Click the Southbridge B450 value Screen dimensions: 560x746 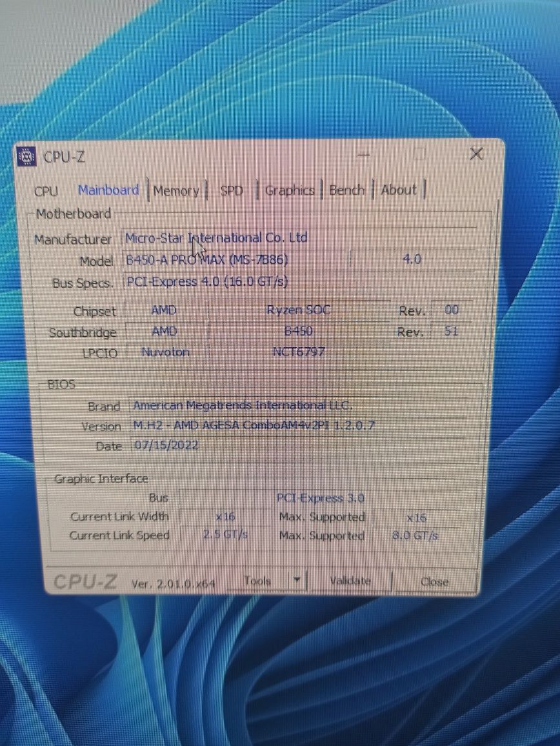298,331
